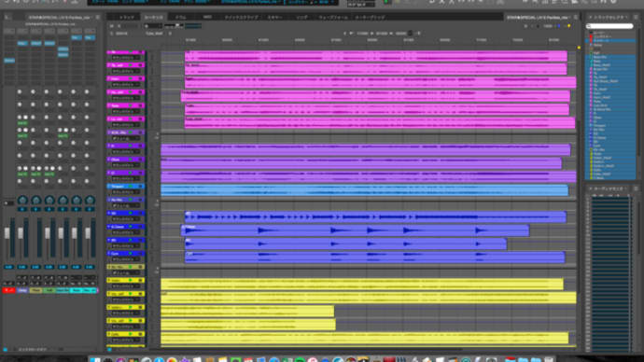The width and height of the screenshot is (644, 362).
Task: Click the green channel name label in the Mixer
Action: pos(49,290)
